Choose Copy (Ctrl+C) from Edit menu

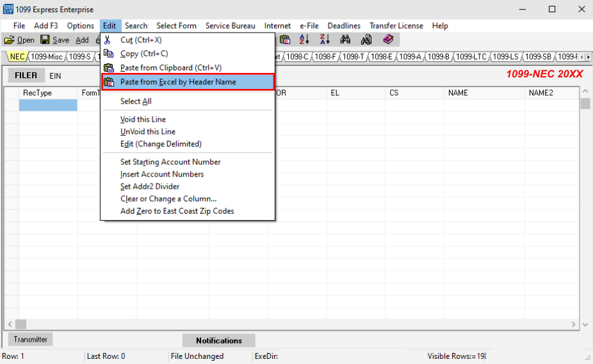coord(188,54)
